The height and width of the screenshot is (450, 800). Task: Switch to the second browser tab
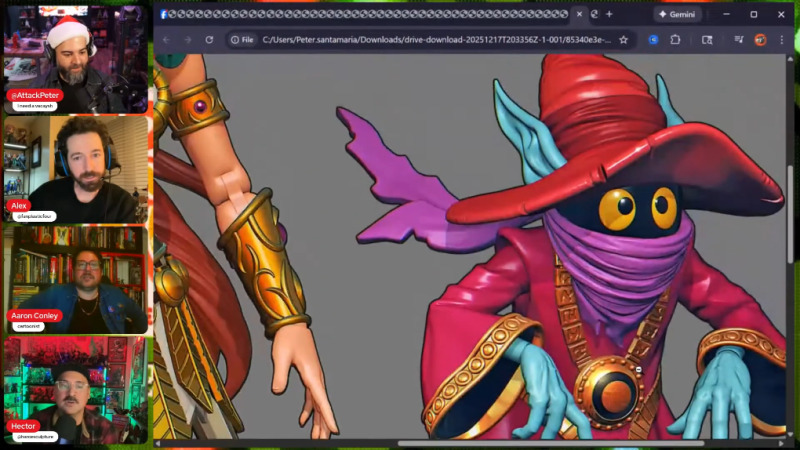(x=595, y=14)
